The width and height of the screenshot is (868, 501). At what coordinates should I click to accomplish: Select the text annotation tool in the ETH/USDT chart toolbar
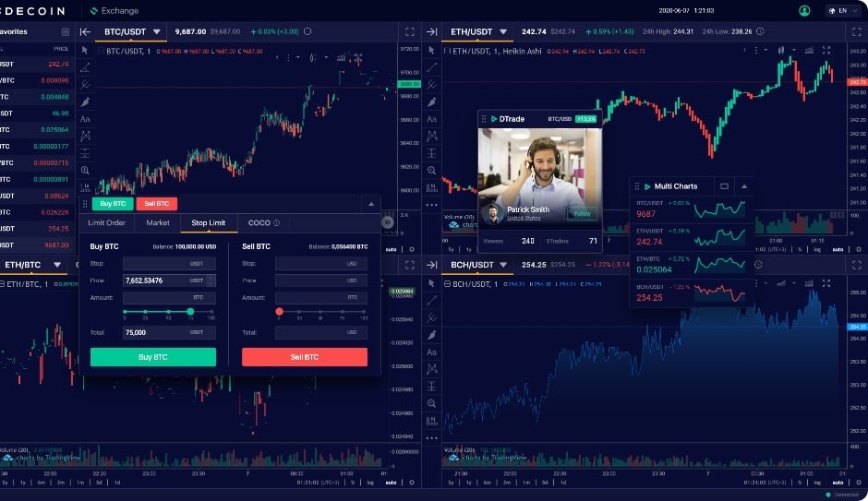tap(432, 119)
